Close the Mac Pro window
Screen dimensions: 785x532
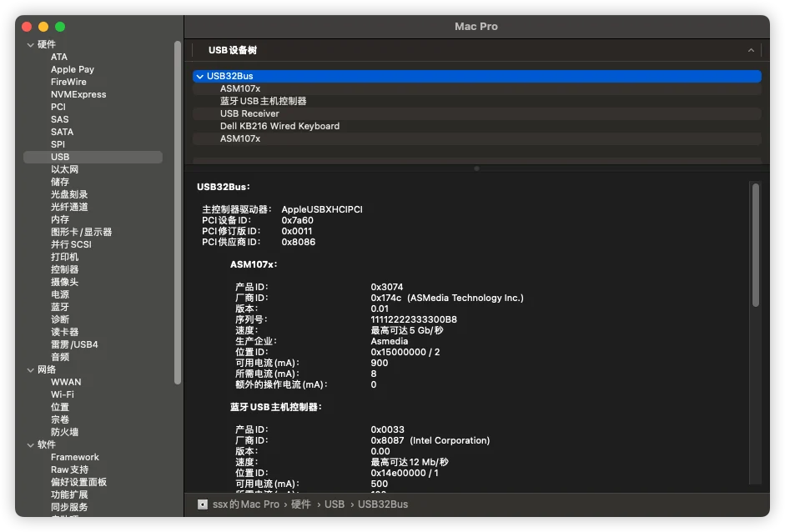coord(27,27)
